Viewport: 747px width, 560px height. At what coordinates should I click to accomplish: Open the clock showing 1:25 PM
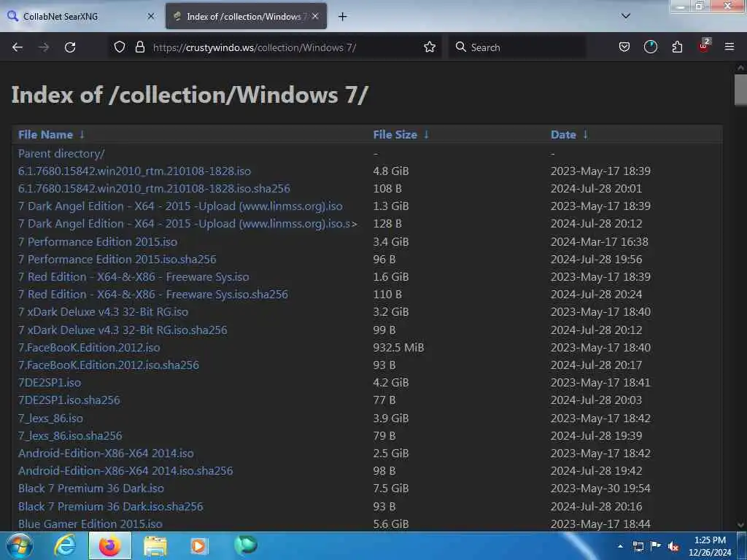pos(710,546)
